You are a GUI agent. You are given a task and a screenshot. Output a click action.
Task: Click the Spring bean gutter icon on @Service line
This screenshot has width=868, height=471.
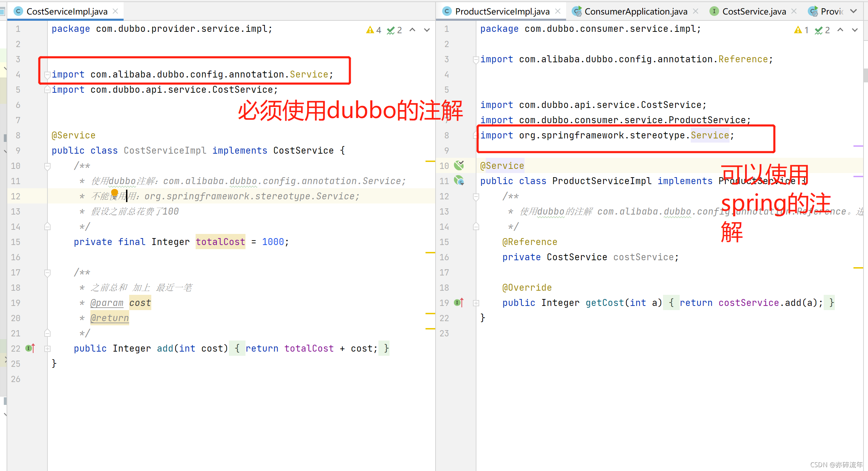coord(459,165)
